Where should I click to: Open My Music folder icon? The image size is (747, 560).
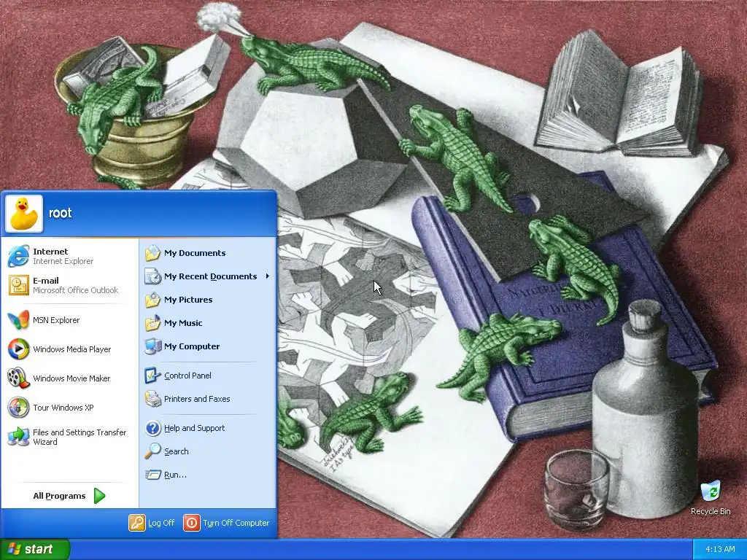tap(153, 323)
